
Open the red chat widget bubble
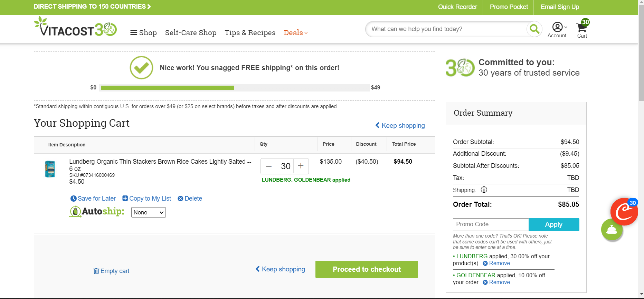(624, 212)
